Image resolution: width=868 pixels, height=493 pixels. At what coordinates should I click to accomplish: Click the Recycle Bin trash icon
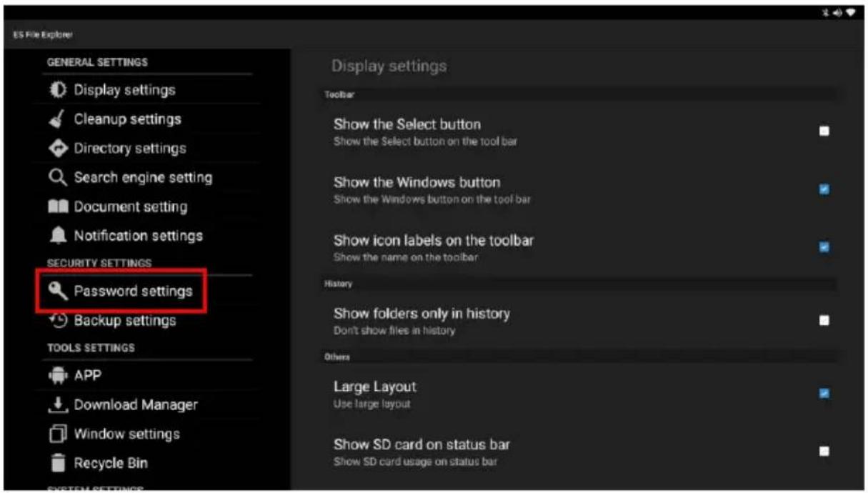(x=58, y=463)
